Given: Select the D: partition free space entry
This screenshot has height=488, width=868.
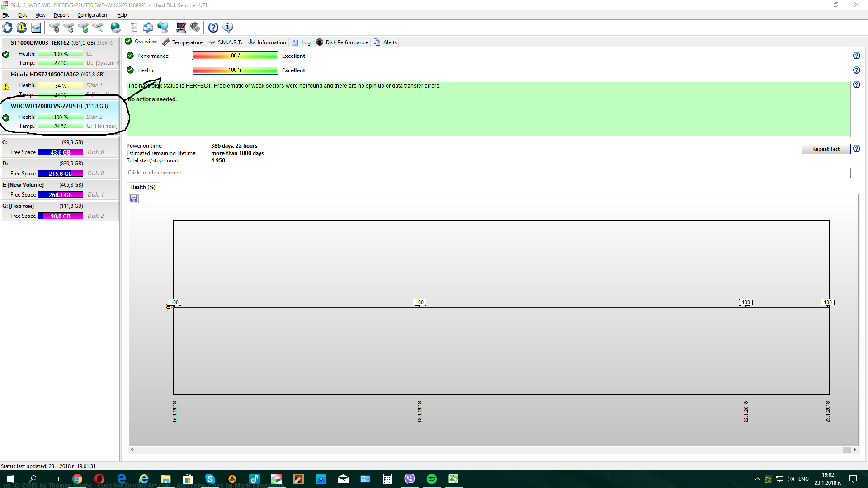Looking at the screenshot, I should (60, 169).
